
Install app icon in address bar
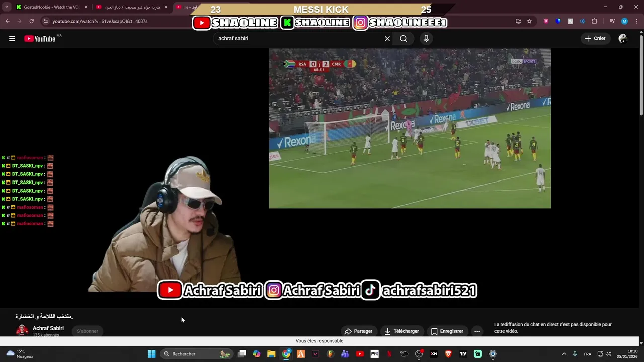pos(518,21)
